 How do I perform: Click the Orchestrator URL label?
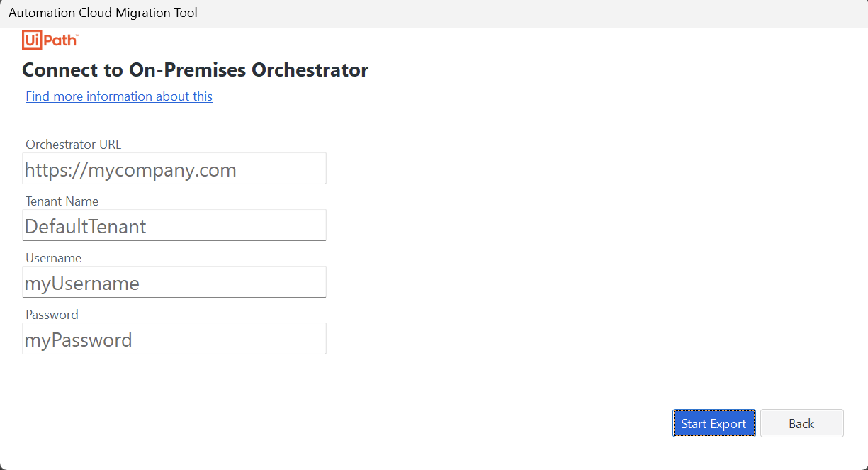73,144
